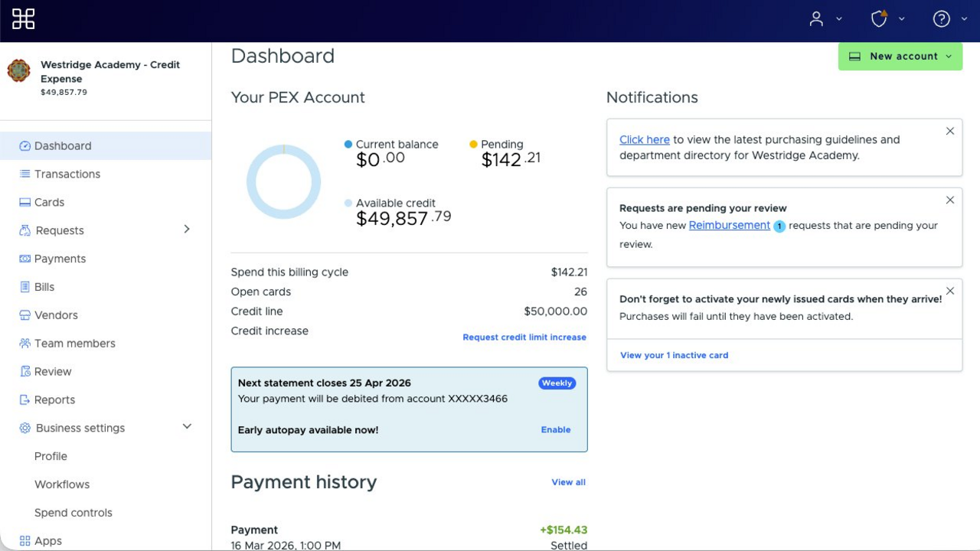View all payment history
980x551 pixels.
point(569,482)
